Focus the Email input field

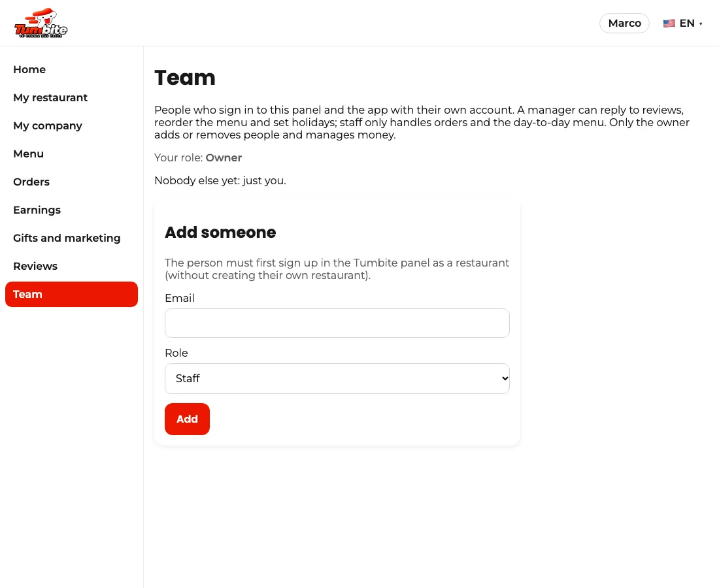[337, 323]
